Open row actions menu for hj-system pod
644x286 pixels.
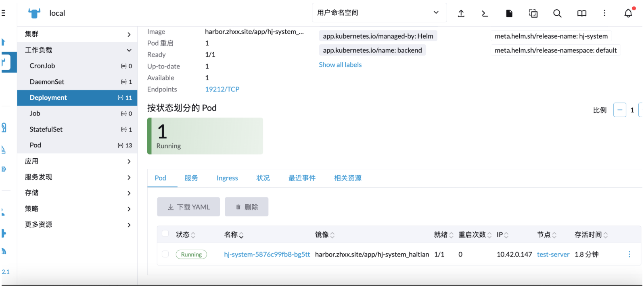[x=629, y=254]
